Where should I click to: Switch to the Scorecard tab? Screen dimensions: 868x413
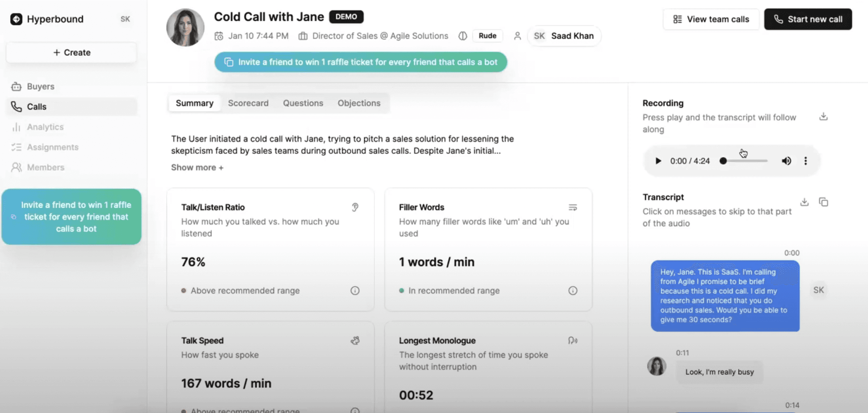point(248,103)
